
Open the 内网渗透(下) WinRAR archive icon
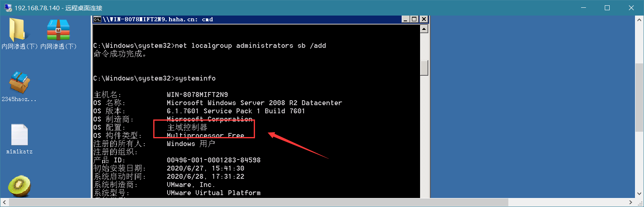point(58,30)
